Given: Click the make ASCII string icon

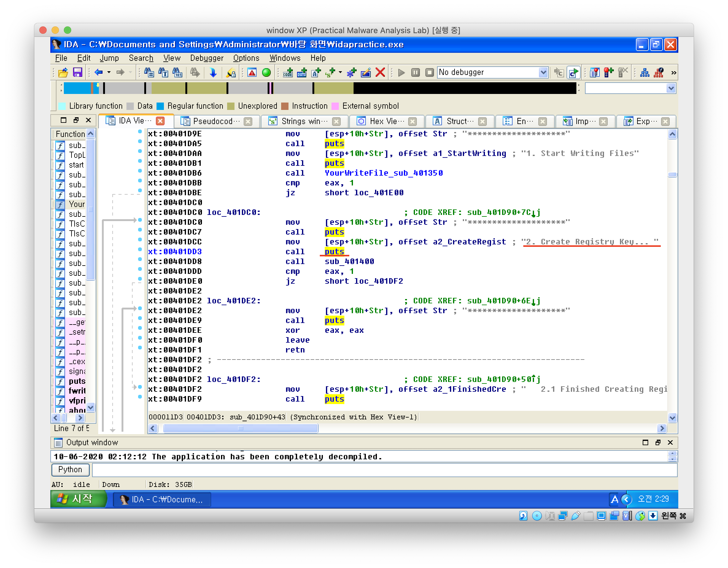Looking at the screenshot, I should tap(316, 72).
